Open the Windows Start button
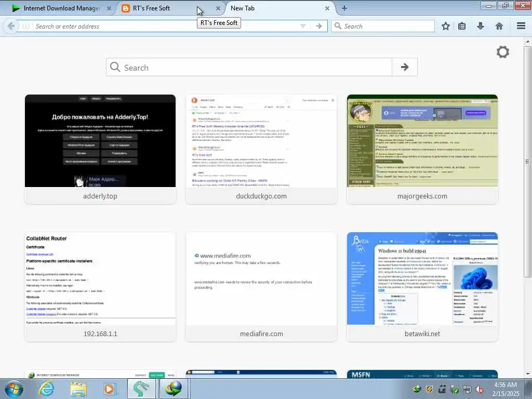The image size is (532, 399). [14, 389]
